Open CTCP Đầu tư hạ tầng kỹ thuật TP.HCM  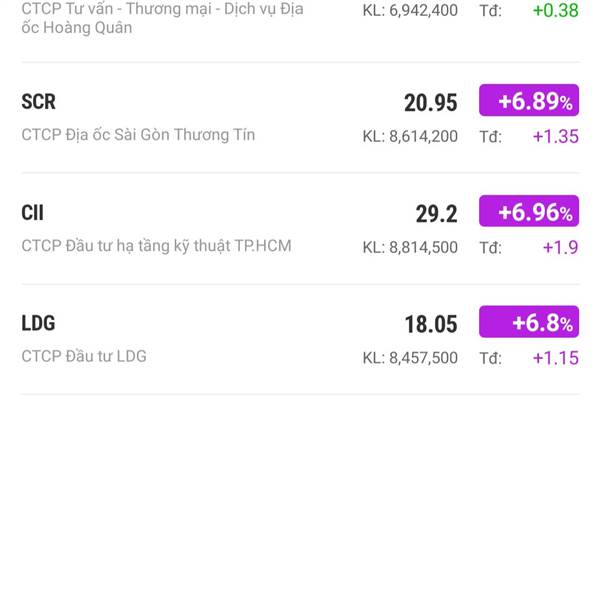coord(157,246)
